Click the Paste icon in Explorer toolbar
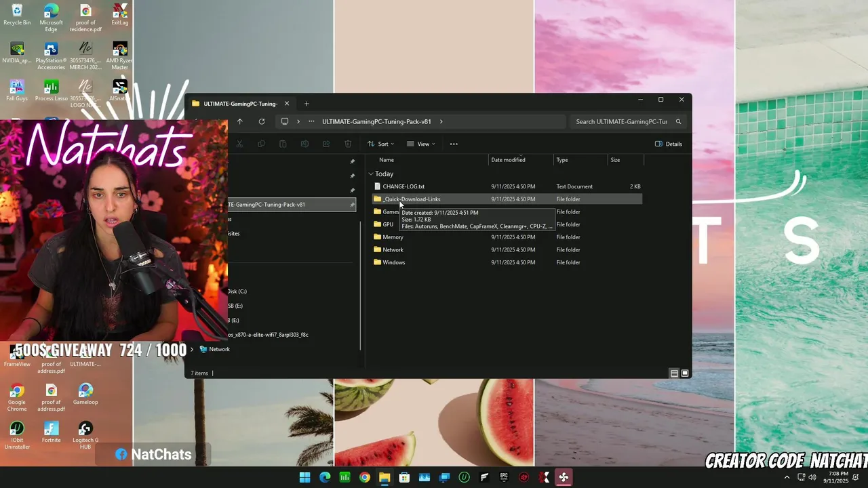 click(283, 144)
